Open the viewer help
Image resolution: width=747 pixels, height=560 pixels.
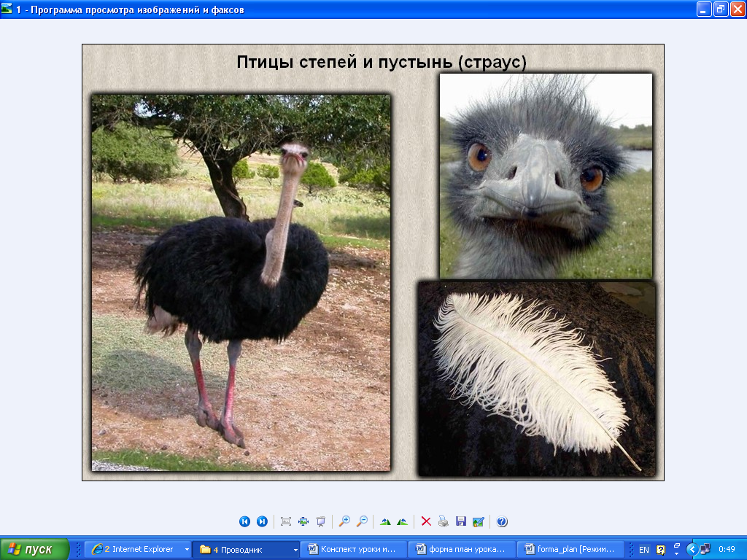point(502,521)
